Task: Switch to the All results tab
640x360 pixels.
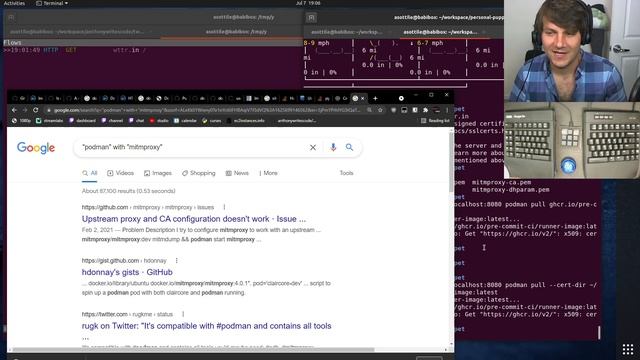Action: pos(89,173)
